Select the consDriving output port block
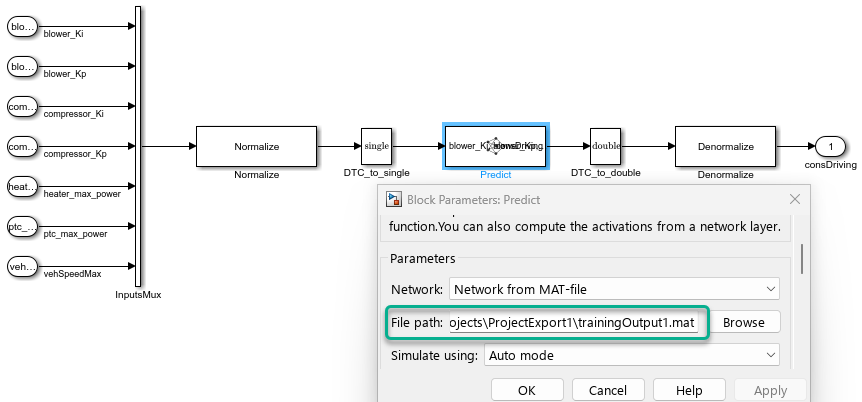 pos(831,147)
